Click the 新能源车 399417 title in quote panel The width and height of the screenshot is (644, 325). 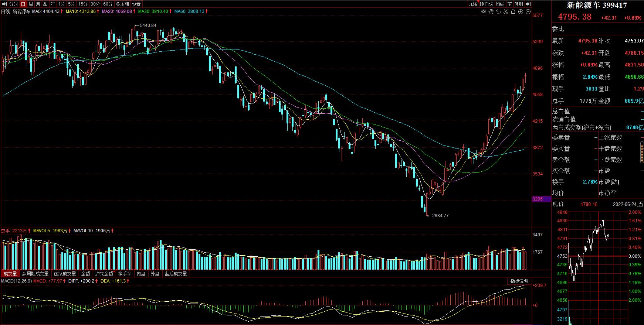[597, 5]
